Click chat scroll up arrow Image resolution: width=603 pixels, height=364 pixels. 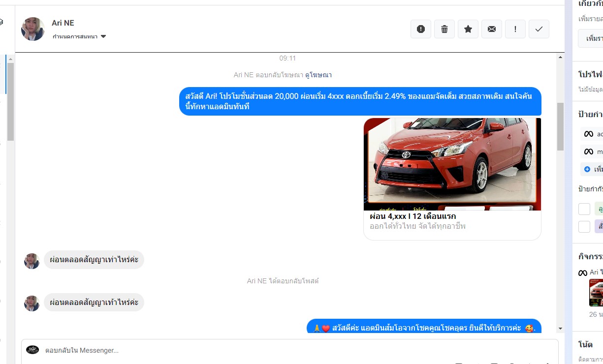pyautogui.click(x=560, y=58)
